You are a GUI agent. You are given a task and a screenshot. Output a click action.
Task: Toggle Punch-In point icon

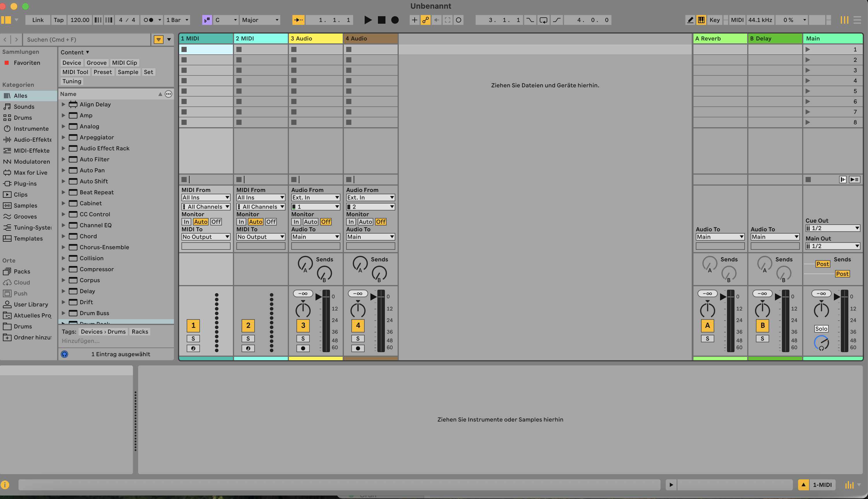tap(530, 20)
